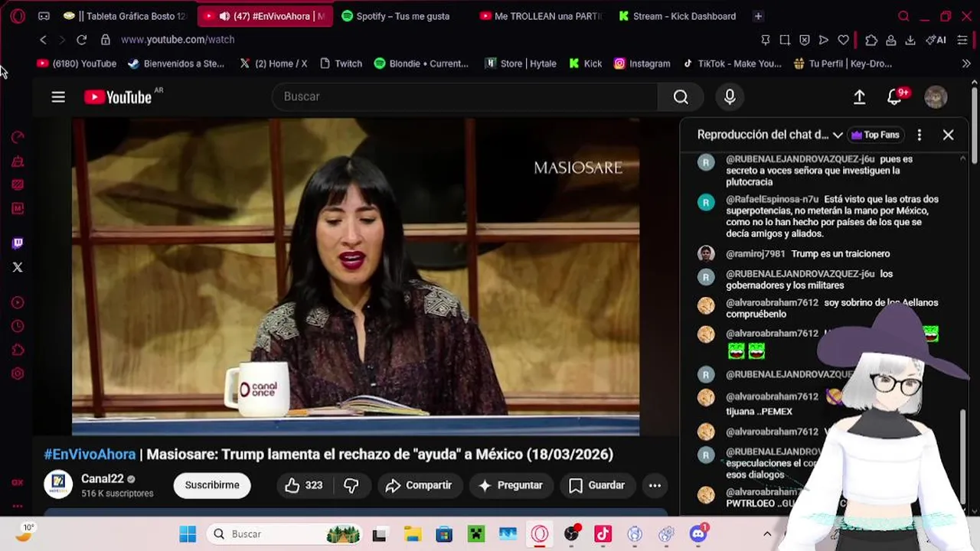Open chat options three-dot menu
The height and width of the screenshot is (551, 980).
[920, 135]
